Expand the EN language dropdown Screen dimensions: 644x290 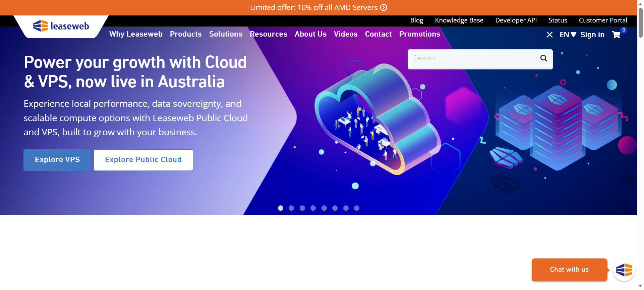coord(568,35)
